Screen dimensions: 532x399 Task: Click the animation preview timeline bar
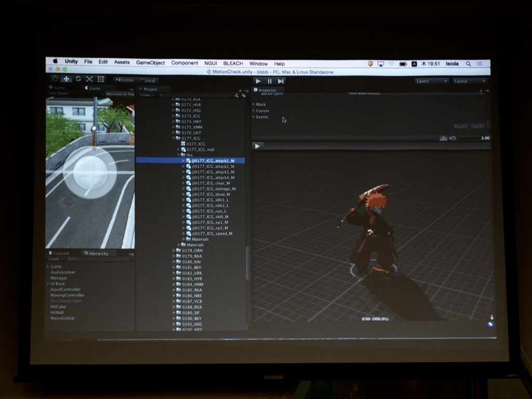pyautogui.click(x=377, y=146)
